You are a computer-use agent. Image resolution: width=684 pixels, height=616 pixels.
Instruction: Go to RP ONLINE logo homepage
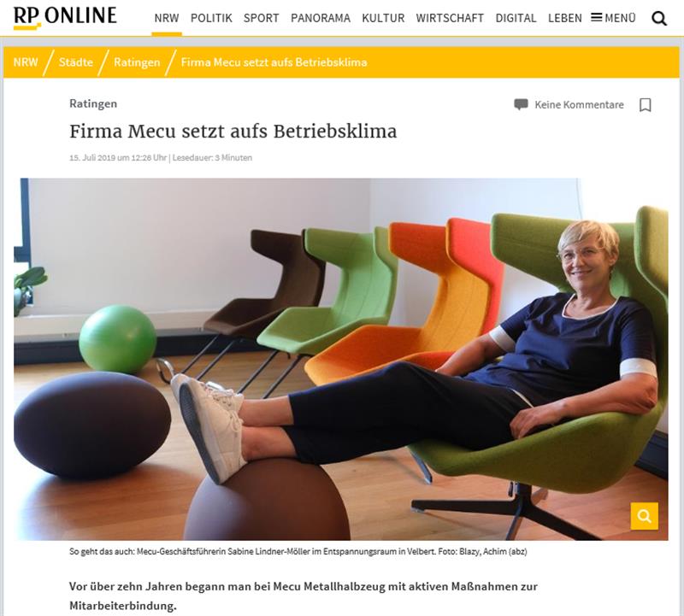pyautogui.click(x=65, y=17)
